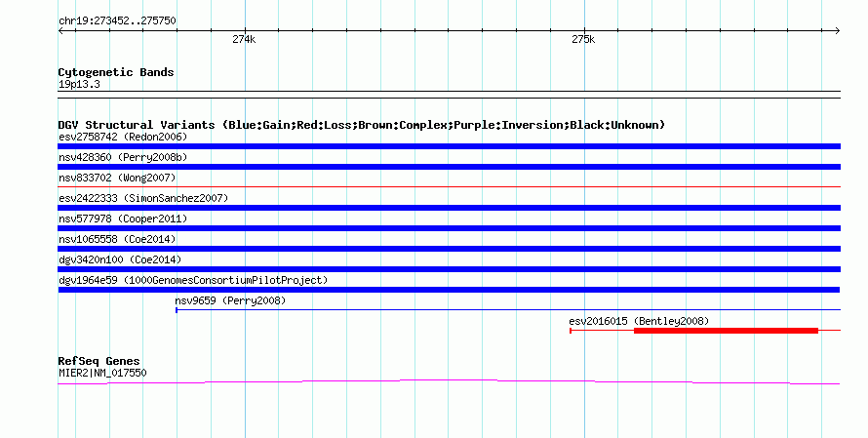The width and height of the screenshot is (868, 438).
Task: Select nsv428360 (Perry2008b) variant label
Action: (123, 157)
